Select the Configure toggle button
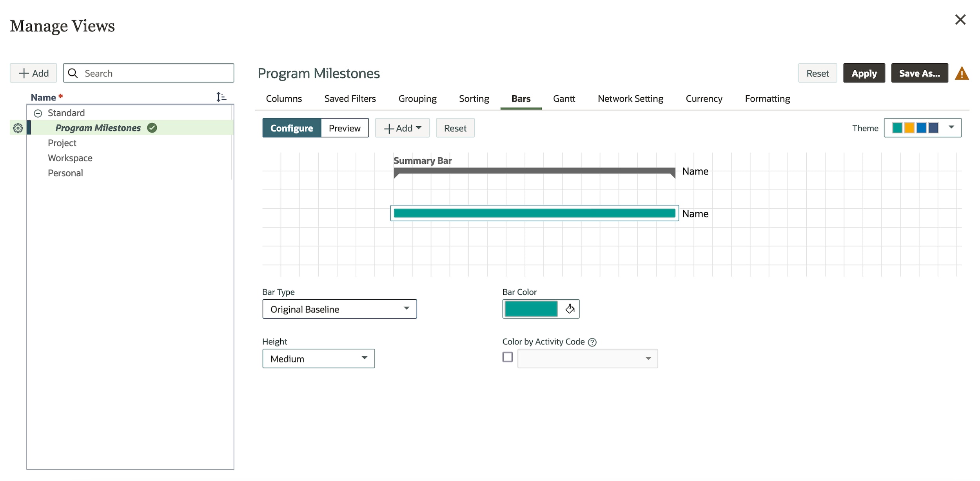The image size is (980, 481). click(292, 128)
